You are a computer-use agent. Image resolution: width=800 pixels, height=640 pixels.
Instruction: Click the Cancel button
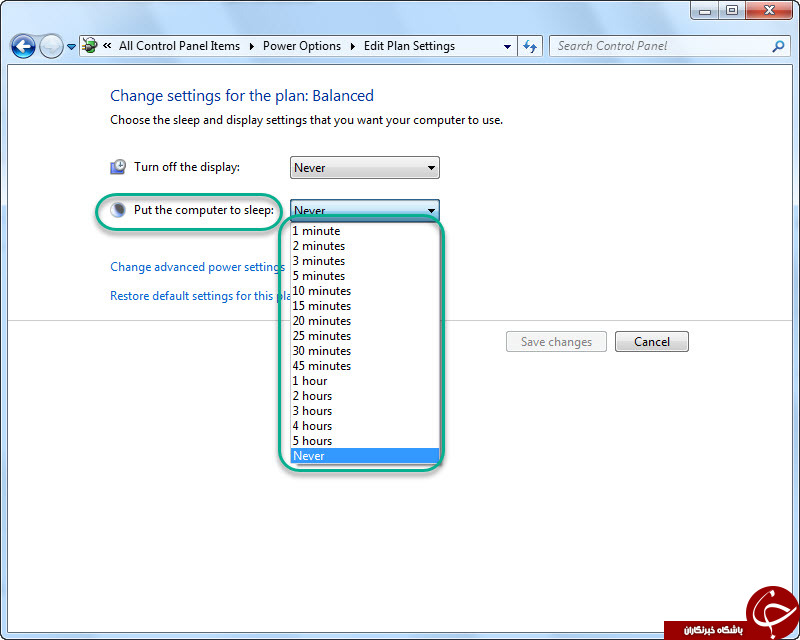[x=652, y=341]
